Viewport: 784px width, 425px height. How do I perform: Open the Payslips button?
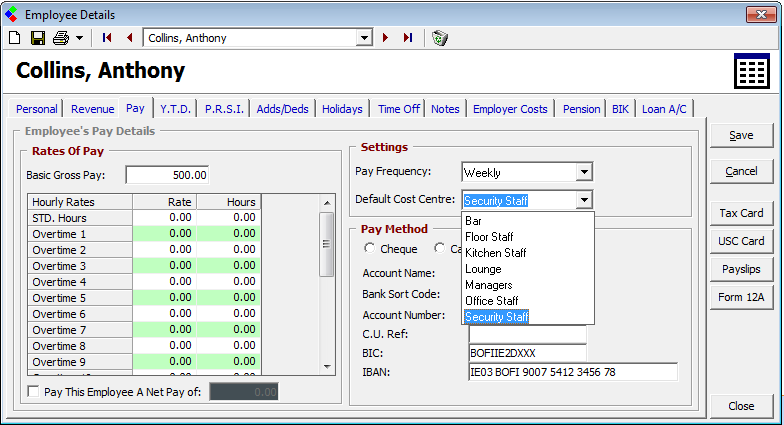(741, 269)
